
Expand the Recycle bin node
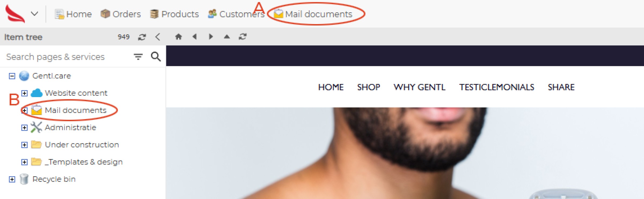click(12, 179)
